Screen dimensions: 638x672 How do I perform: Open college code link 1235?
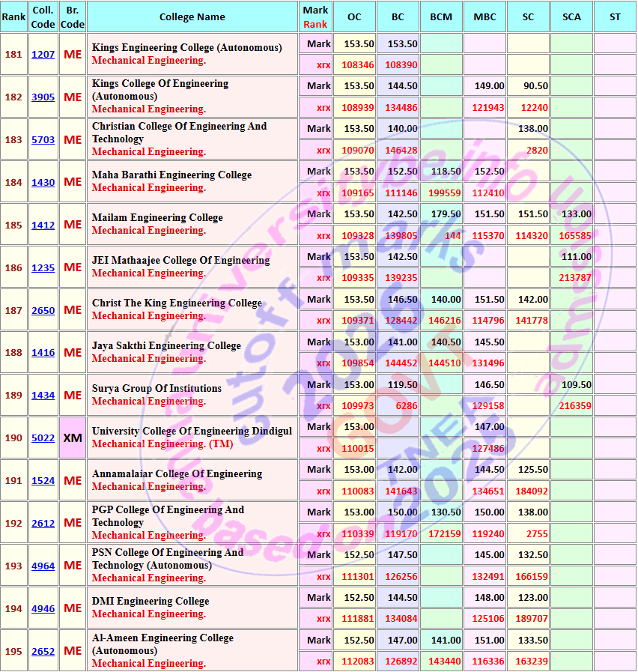(x=43, y=268)
